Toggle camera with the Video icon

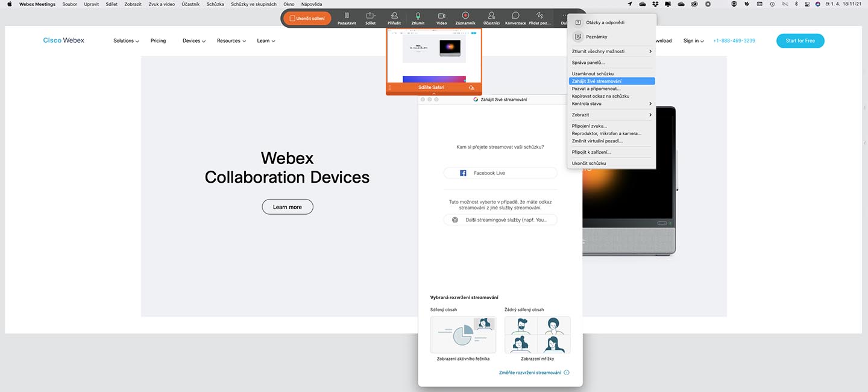tap(441, 15)
